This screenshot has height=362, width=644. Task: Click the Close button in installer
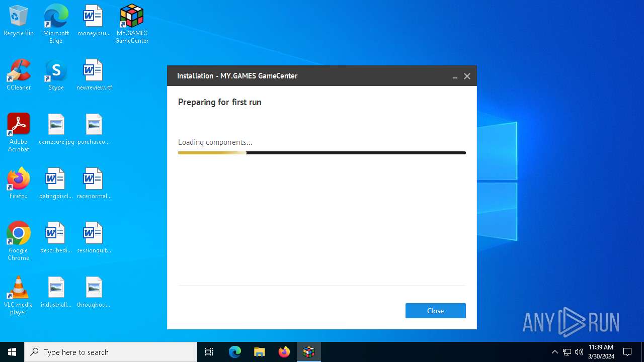pyautogui.click(x=436, y=311)
